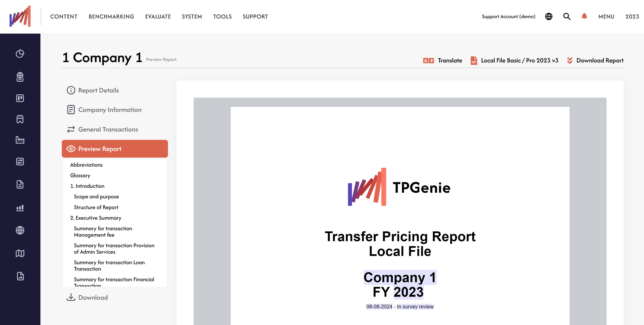Open the folded map sidebar icon
This screenshot has height=325, width=644.
click(x=20, y=253)
